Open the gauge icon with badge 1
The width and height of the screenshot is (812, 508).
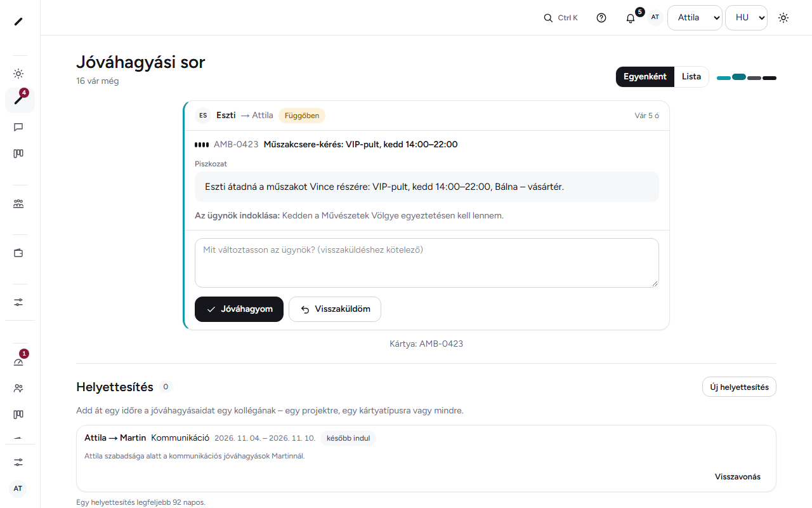click(x=18, y=362)
